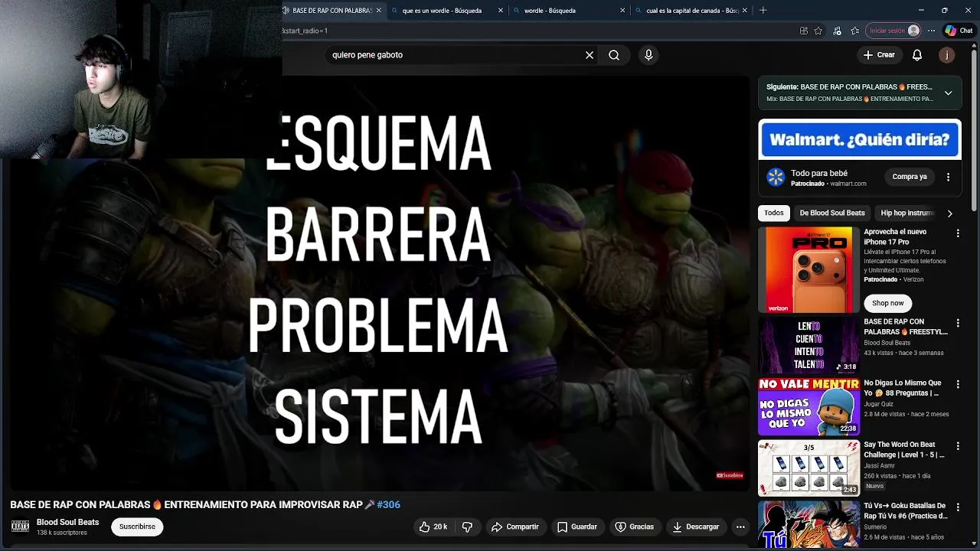Open Copilot Chat button
The width and height of the screenshot is (980, 551).
tap(959, 31)
